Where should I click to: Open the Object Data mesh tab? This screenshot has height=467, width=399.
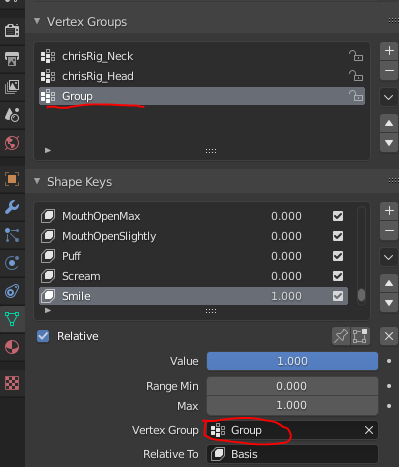[x=12, y=319]
